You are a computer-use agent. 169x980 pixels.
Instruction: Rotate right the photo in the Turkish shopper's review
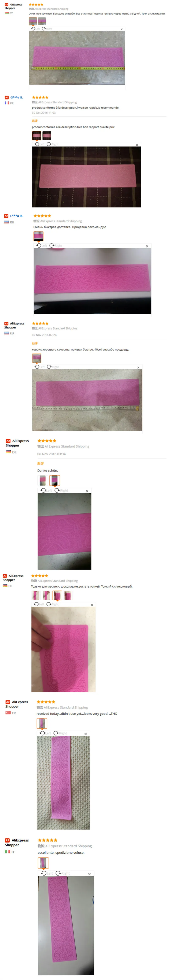(x=60, y=733)
